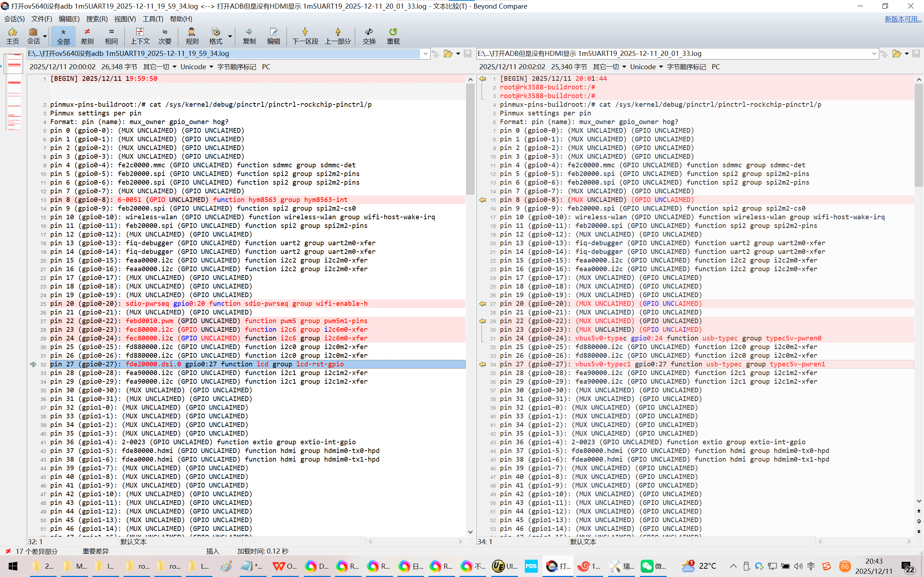Click the Rules (规则) referee icon
Screen dimensions: 924x577
click(192, 36)
